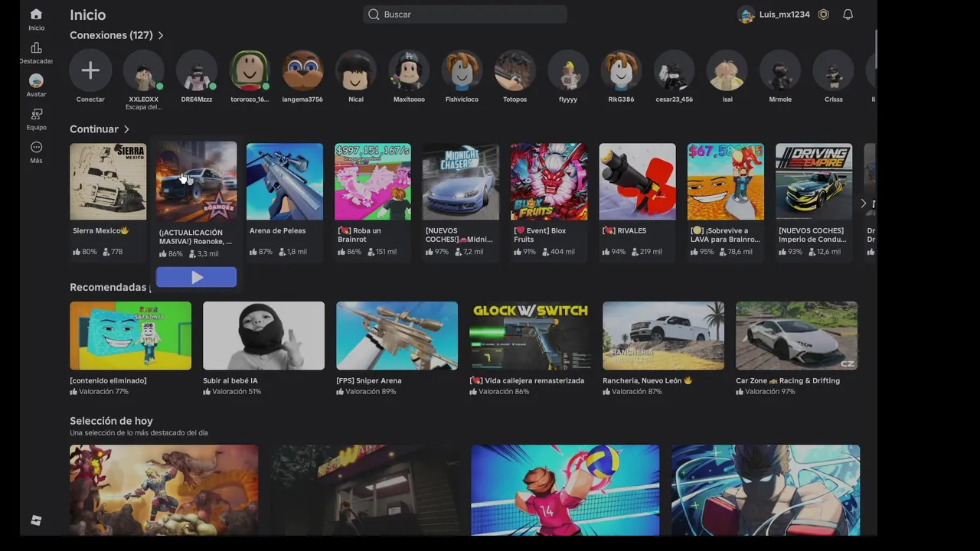Open the Sierra Mexico game thumbnail
Image resolution: width=980 pixels, height=551 pixels.
coord(108,181)
